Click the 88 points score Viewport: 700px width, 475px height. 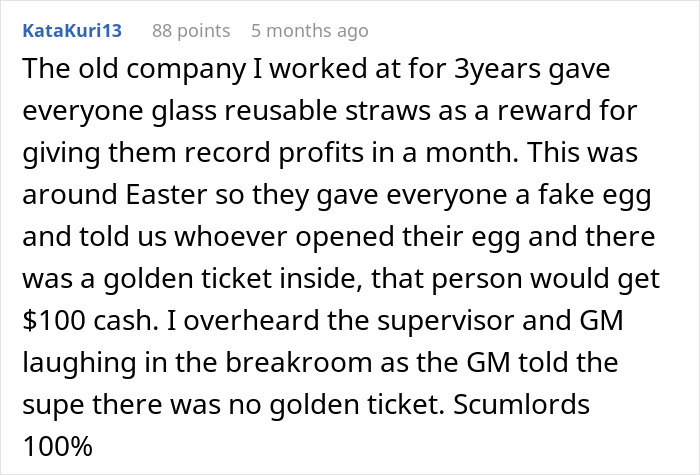190,31
